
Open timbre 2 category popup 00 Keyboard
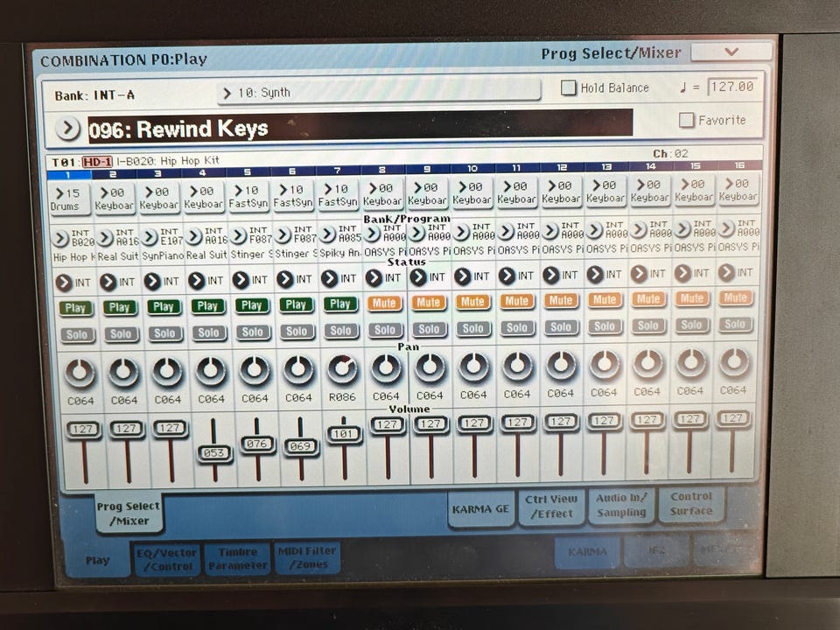(x=114, y=199)
